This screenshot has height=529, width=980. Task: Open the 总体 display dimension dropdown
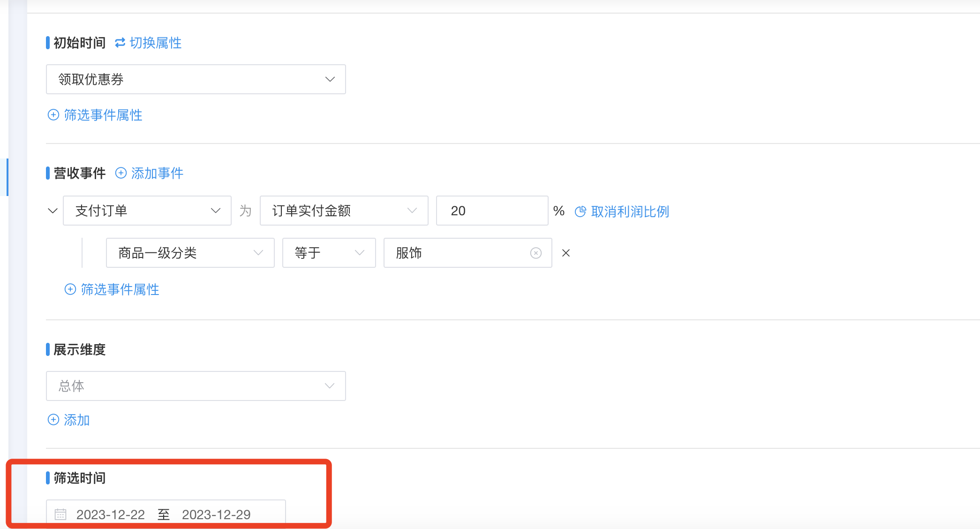[x=196, y=386]
